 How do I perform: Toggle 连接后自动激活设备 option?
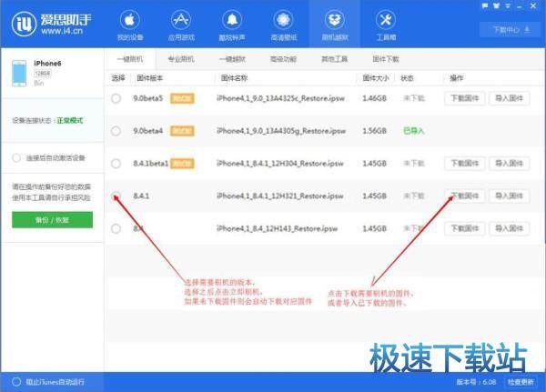click(16, 157)
